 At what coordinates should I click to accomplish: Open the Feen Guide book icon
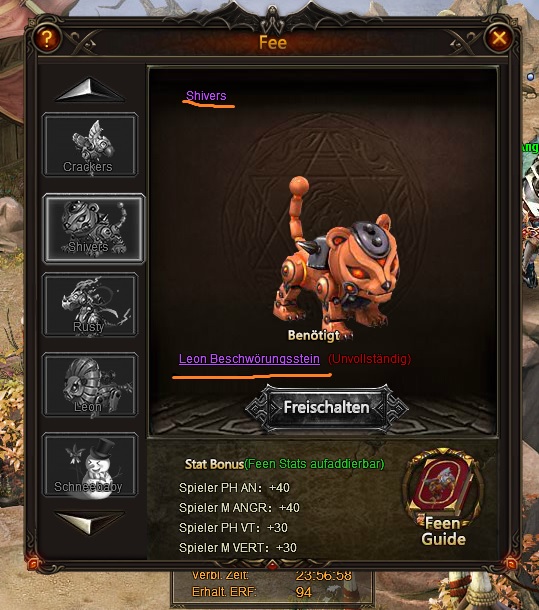coord(442,497)
